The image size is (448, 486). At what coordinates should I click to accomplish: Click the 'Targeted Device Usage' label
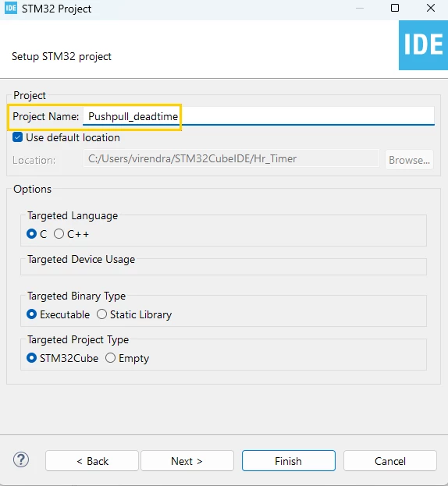point(81,259)
